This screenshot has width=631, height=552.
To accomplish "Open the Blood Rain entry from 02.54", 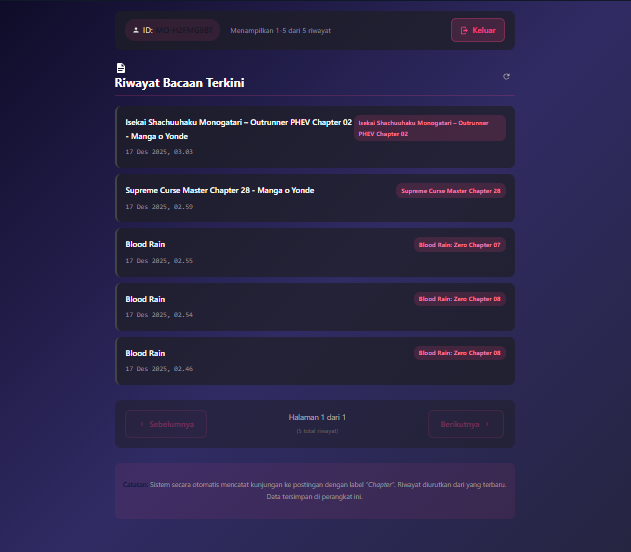I will [x=145, y=299].
